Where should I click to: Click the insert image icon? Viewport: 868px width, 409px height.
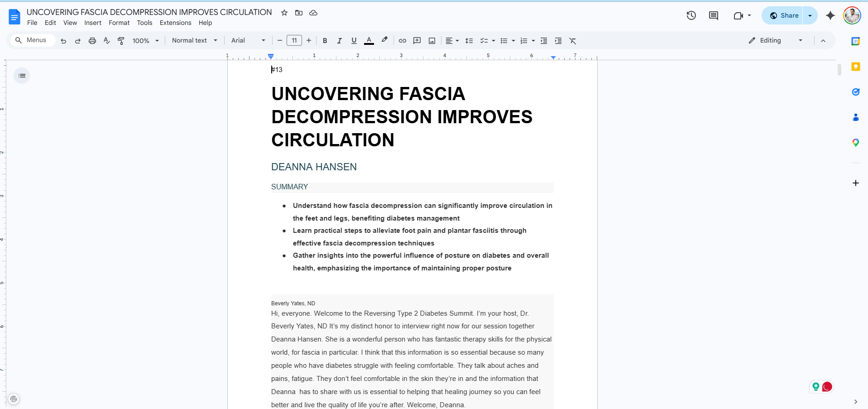432,41
